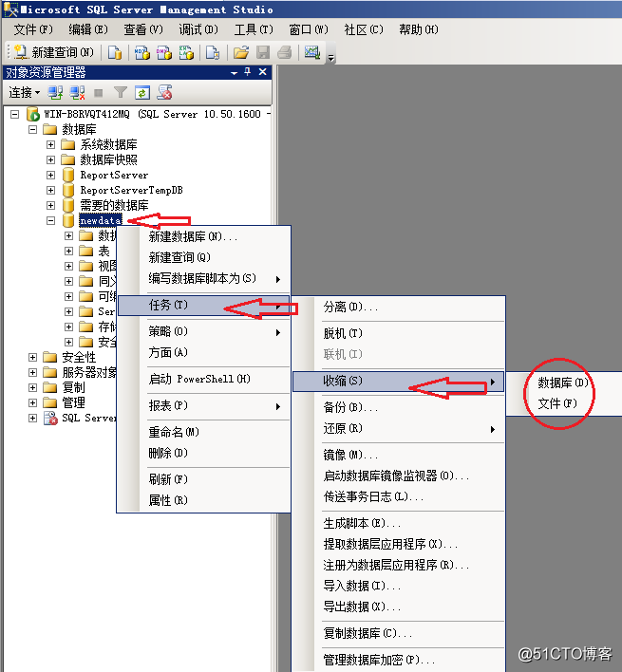Screen dimensions: 622x672
Task: Click the MDX query toolbar icon
Action: pyautogui.click(x=141, y=53)
